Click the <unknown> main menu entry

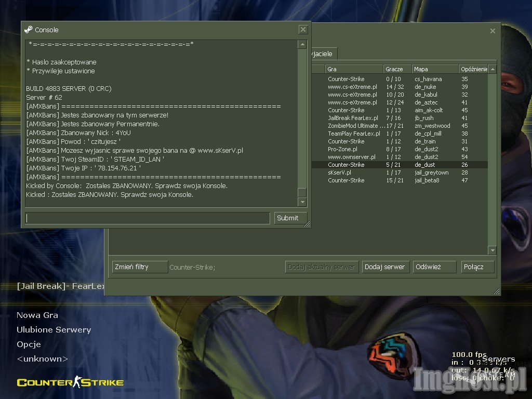(x=43, y=359)
